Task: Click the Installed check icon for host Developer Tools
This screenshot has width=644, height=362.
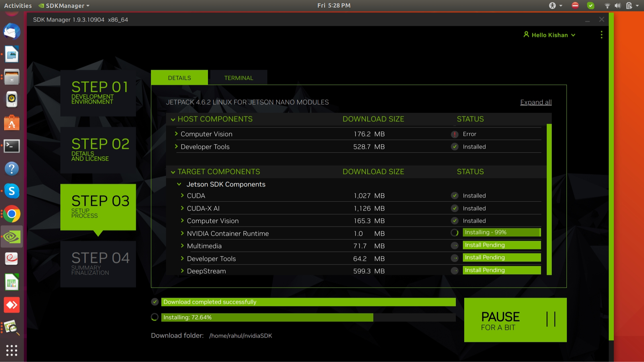Action: [x=454, y=147]
